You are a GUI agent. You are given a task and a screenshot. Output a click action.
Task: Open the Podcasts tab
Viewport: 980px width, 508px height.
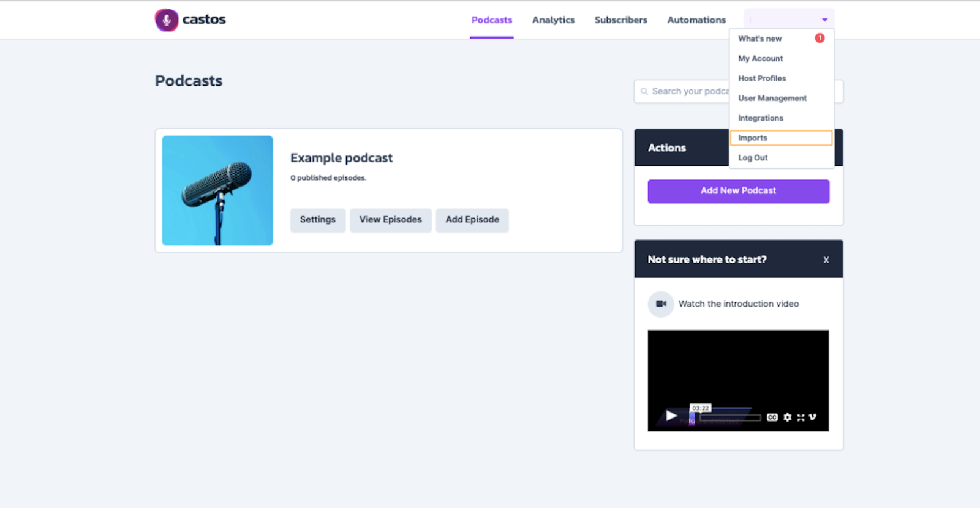[492, 20]
